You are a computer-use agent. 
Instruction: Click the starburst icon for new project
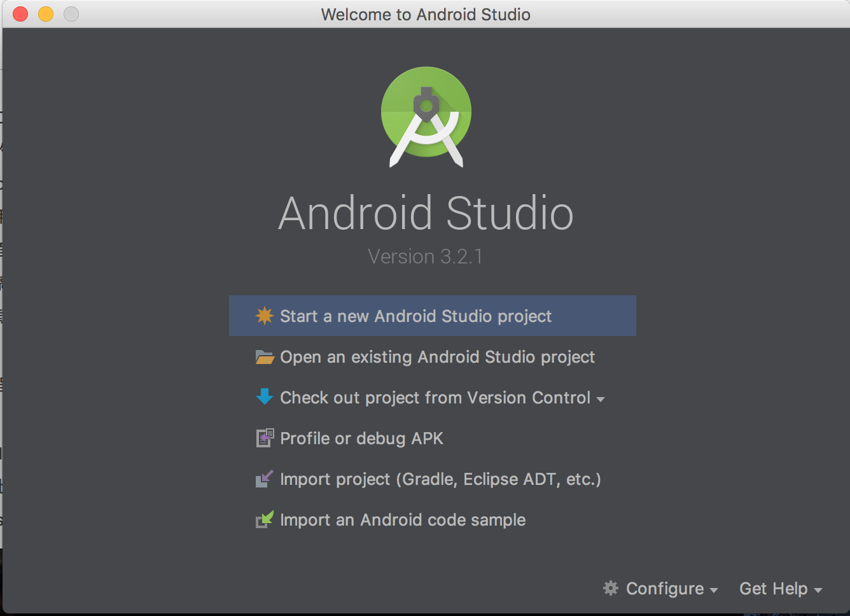point(265,316)
